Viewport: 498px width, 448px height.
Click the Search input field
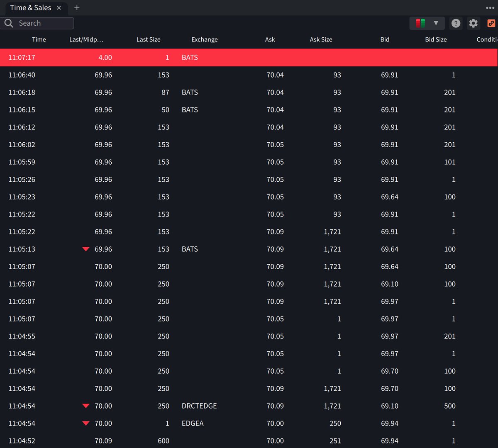pos(37,23)
